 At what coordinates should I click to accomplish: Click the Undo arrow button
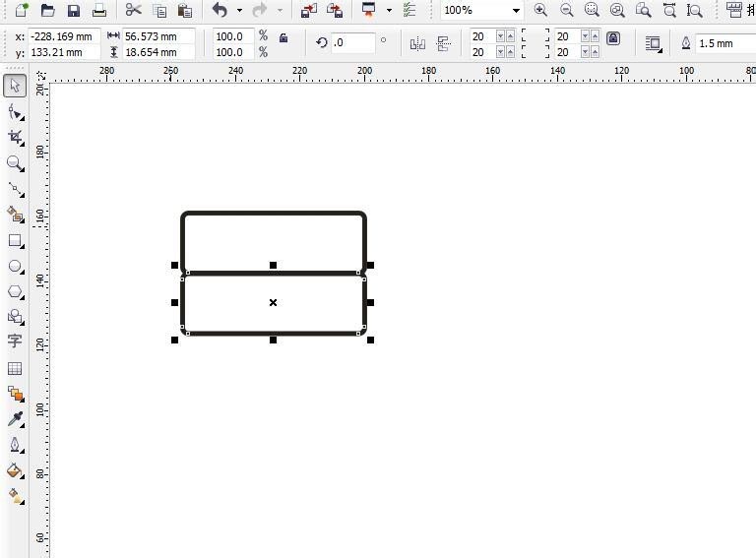(220, 11)
